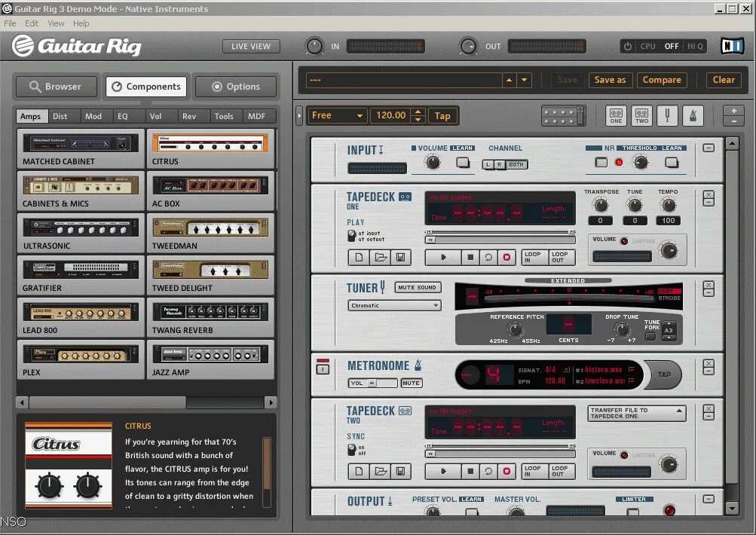
Task: Click the Save as button
Action: 610,80
